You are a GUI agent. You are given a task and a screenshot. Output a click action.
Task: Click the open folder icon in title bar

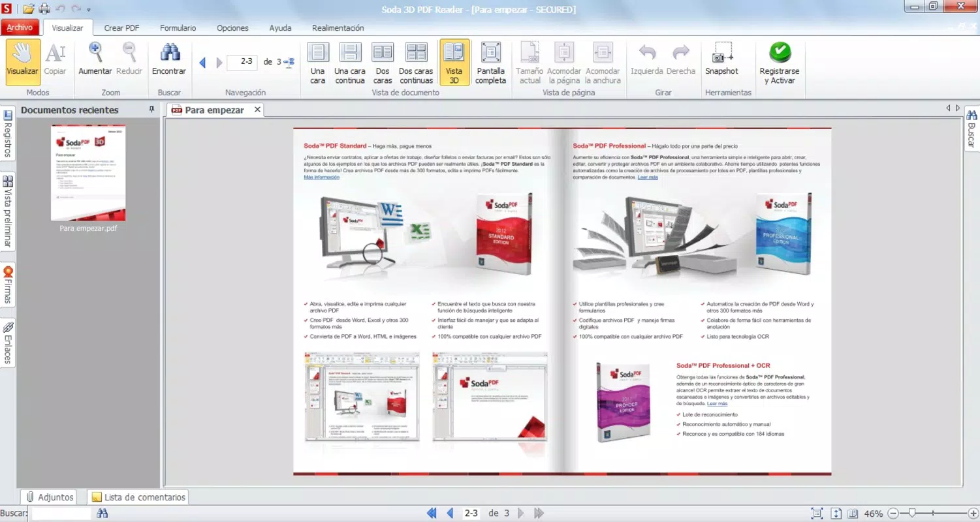[28, 9]
